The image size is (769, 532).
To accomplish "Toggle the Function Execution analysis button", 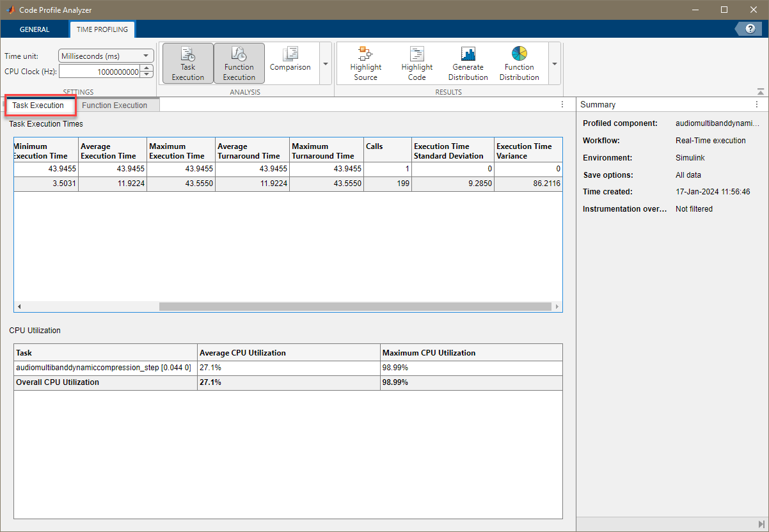I will tap(239, 64).
